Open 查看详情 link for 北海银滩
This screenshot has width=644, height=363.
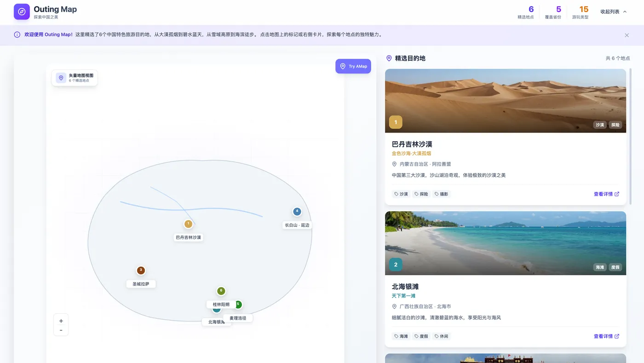(x=606, y=336)
